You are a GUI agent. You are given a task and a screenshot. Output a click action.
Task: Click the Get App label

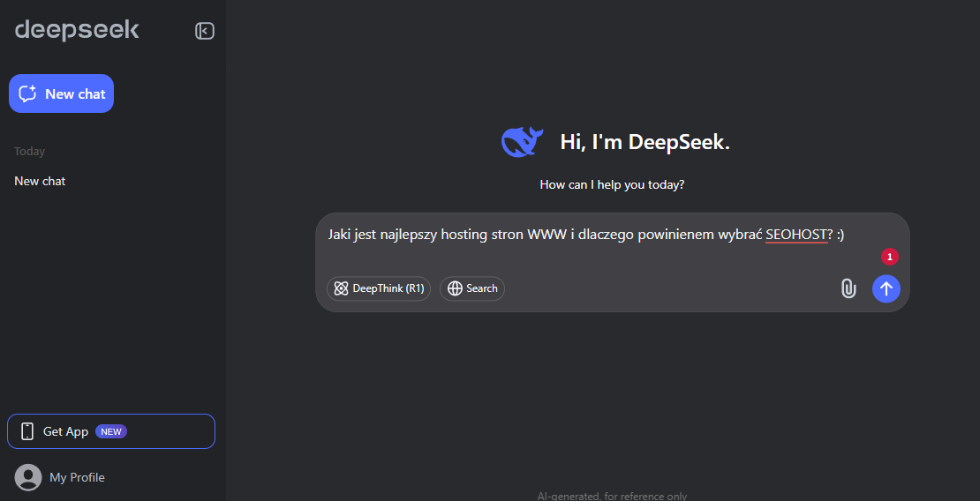point(65,431)
